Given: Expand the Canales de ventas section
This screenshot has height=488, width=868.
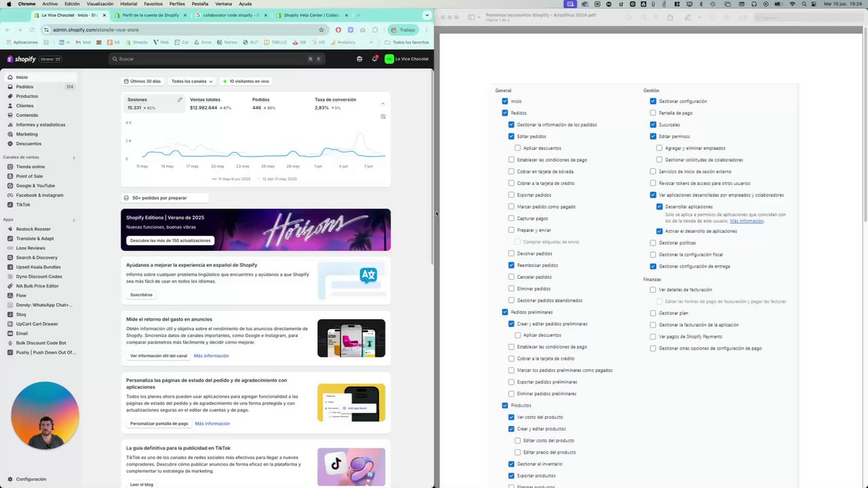Looking at the screenshot, I should [74, 158].
